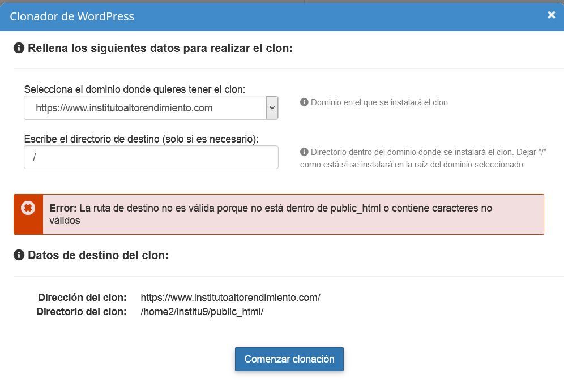
Task: Click the clone address 'https://www.institutoaltorendimiento.com/' value
Action: click(x=230, y=298)
